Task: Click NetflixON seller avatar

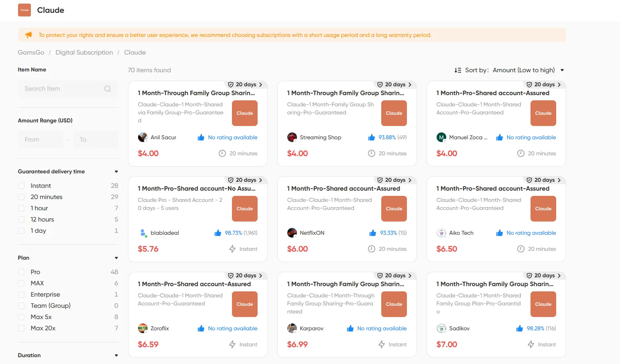Action: pyautogui.click(x=292, y=233)
